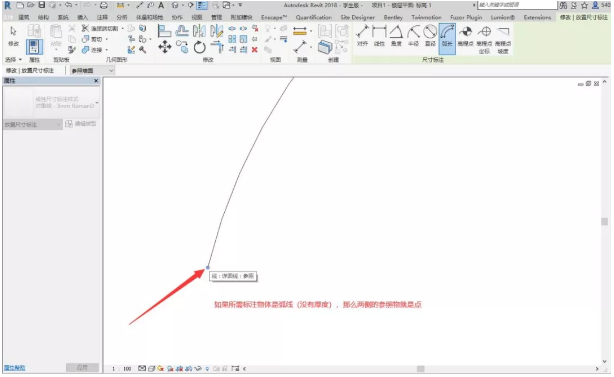Screen dimensions: 614x377
Task: Click the Properties help link
Action: [14, 368]
